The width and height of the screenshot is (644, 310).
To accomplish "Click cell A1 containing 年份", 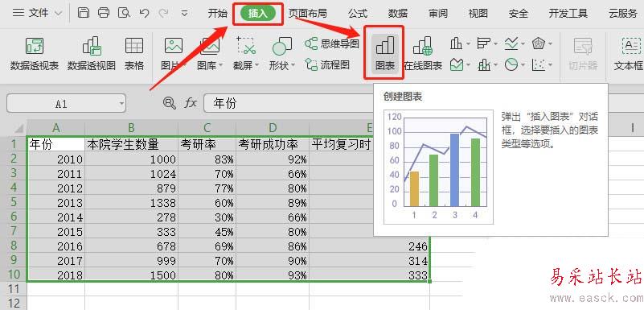I will (x=55, y=144).
